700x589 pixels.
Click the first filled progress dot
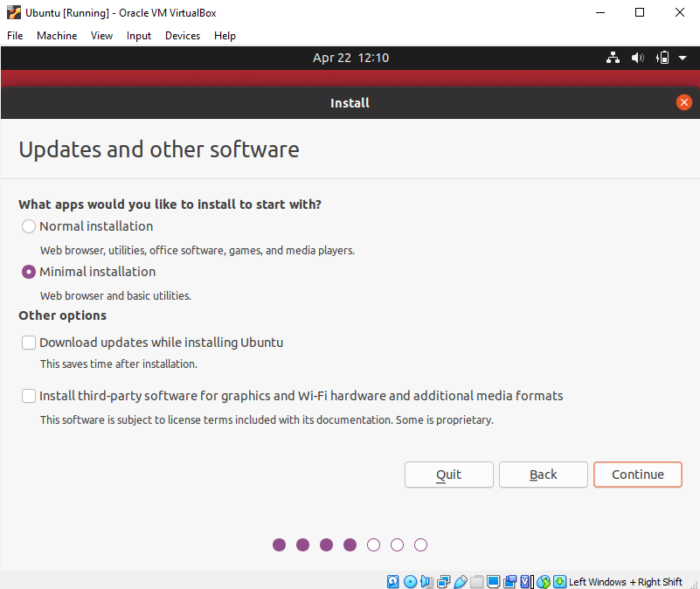279,544
